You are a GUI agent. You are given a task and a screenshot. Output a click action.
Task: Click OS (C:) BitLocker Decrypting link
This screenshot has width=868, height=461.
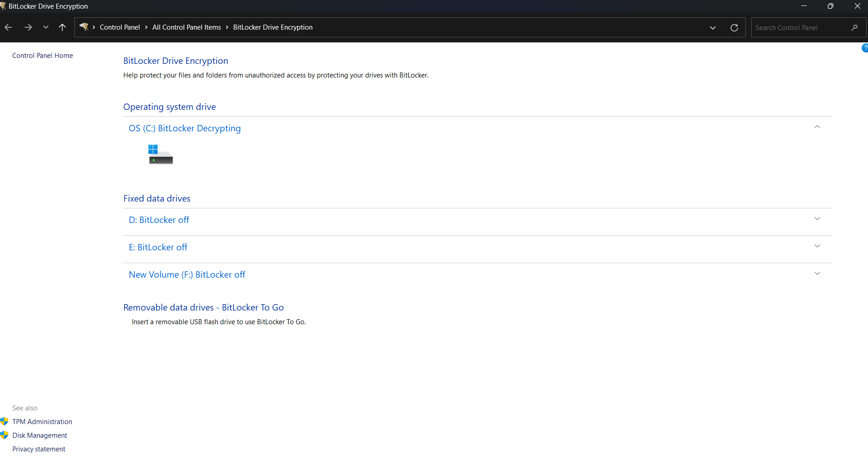[185, 129]
